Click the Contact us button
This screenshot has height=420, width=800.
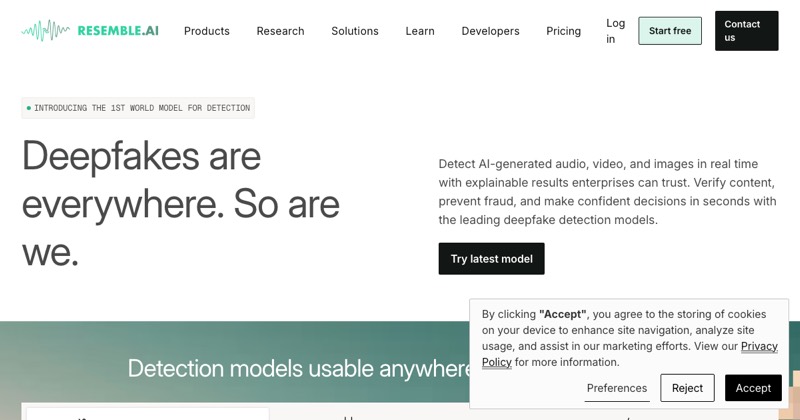point(746,31)
